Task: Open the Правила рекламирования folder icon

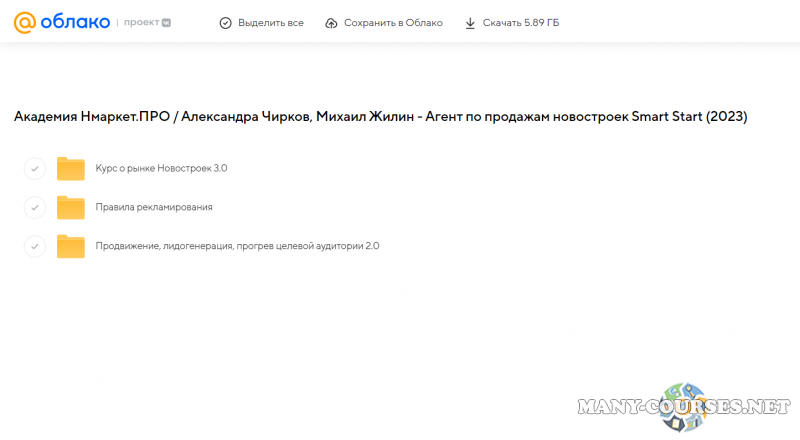Action: [x=71, y=207]
